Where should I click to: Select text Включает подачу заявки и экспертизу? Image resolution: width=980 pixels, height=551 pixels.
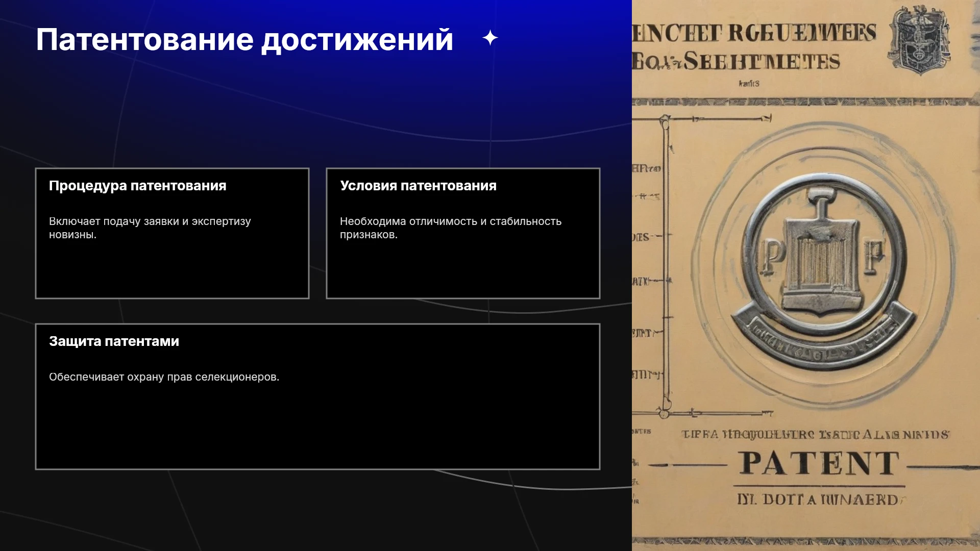click(x=150, y=221)
